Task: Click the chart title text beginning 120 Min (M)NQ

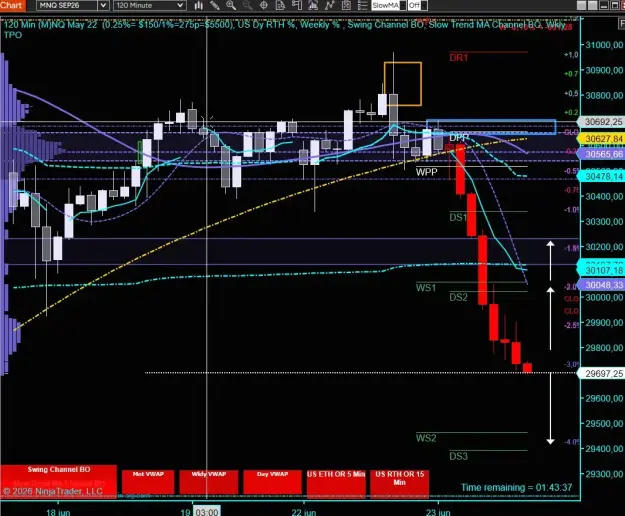Action: (x=285, y=29)
